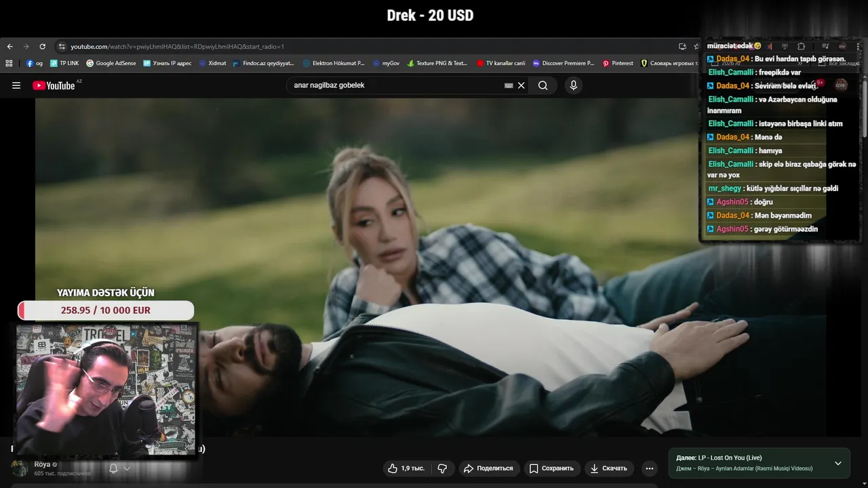This screenshot has width=868, height=488.
Task: Open the Словарь игровых bookmark
Action: 669,63
